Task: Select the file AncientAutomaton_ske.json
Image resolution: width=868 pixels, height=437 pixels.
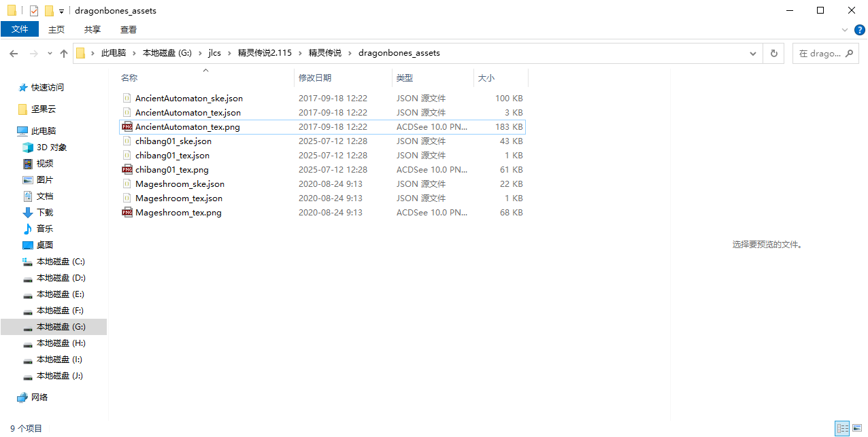Action: [x=189, y=99]
